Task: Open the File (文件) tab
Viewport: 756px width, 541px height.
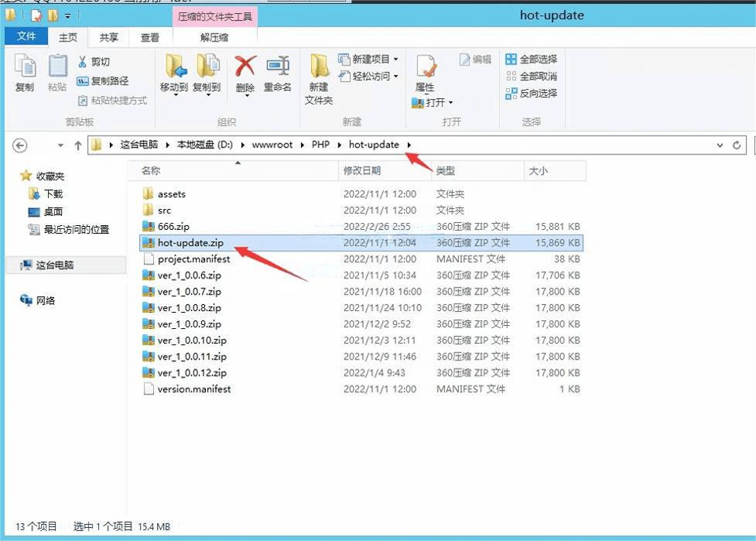Action: [26, 36]
